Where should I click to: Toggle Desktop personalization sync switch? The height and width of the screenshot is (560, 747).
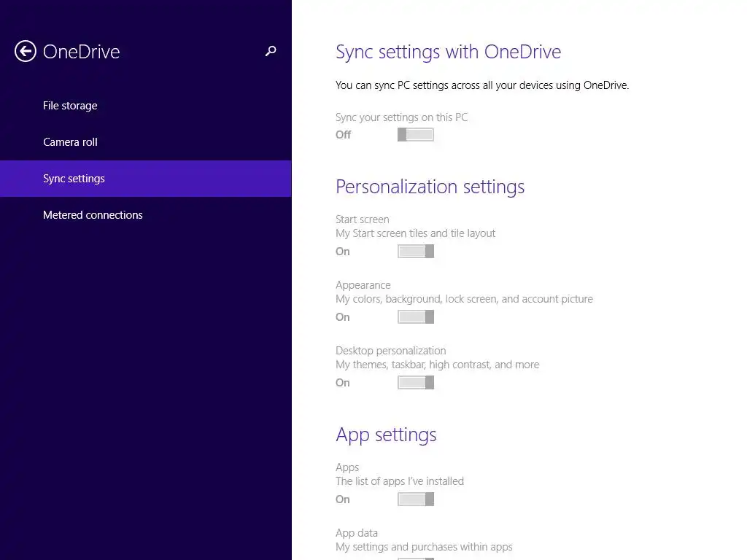[x=416, y=382]
